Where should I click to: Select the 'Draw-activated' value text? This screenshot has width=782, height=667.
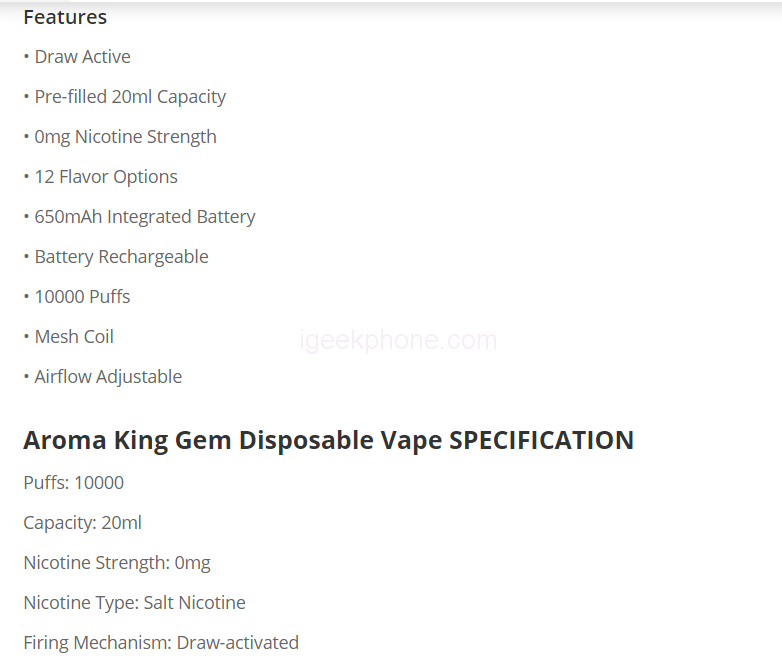point(237,643)
